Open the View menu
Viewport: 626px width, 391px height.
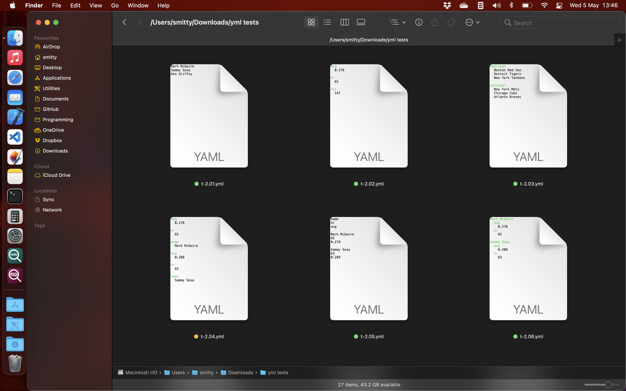click(x=95, y=5)
